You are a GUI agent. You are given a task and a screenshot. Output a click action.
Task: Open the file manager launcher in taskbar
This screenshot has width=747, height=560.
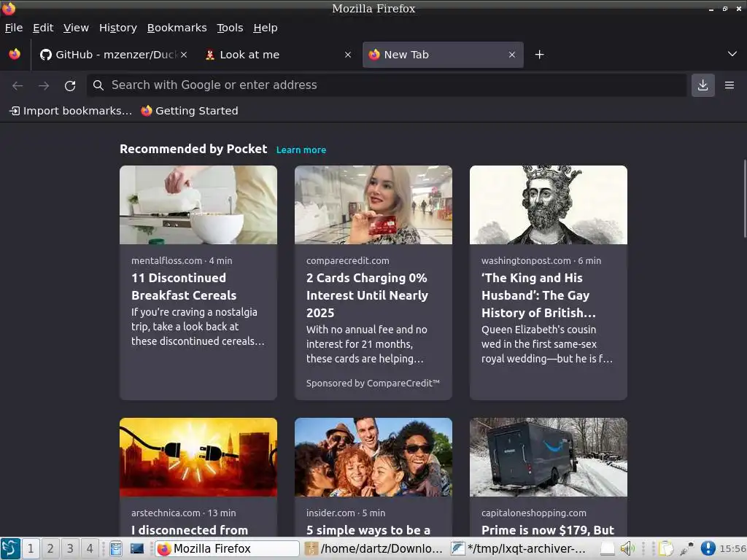point(116,548)
